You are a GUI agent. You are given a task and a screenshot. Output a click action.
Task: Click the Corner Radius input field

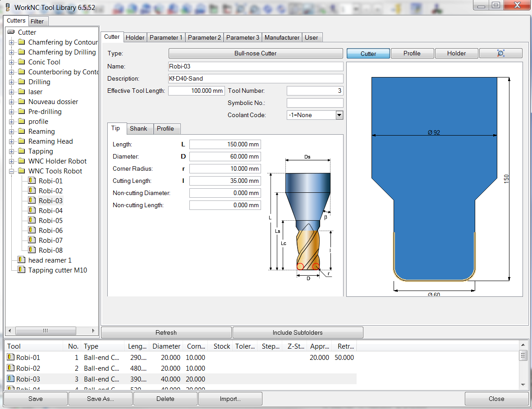225,169
